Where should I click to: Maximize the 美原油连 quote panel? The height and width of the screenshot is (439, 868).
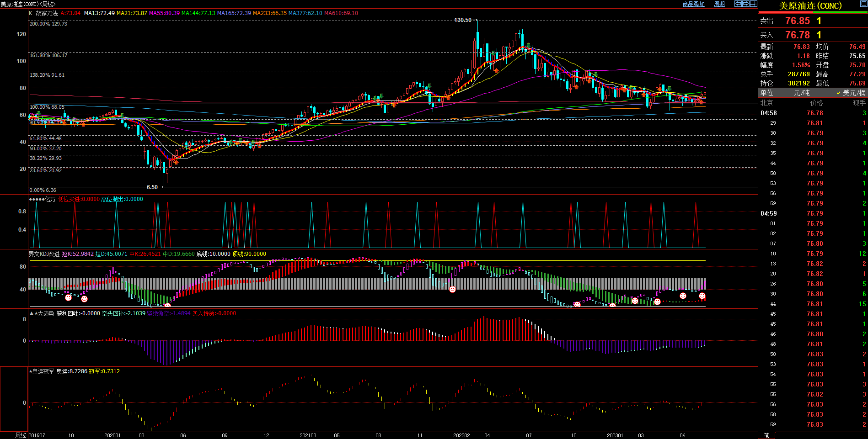pos(863,4)
